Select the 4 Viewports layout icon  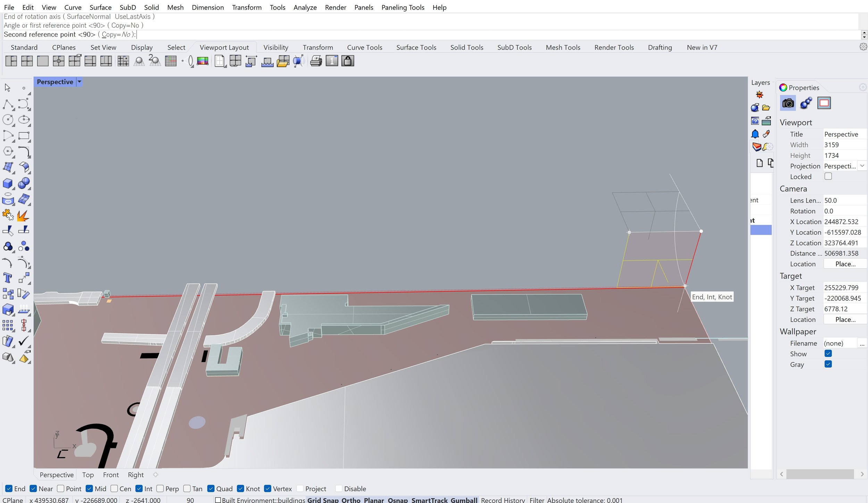[27, 61]
